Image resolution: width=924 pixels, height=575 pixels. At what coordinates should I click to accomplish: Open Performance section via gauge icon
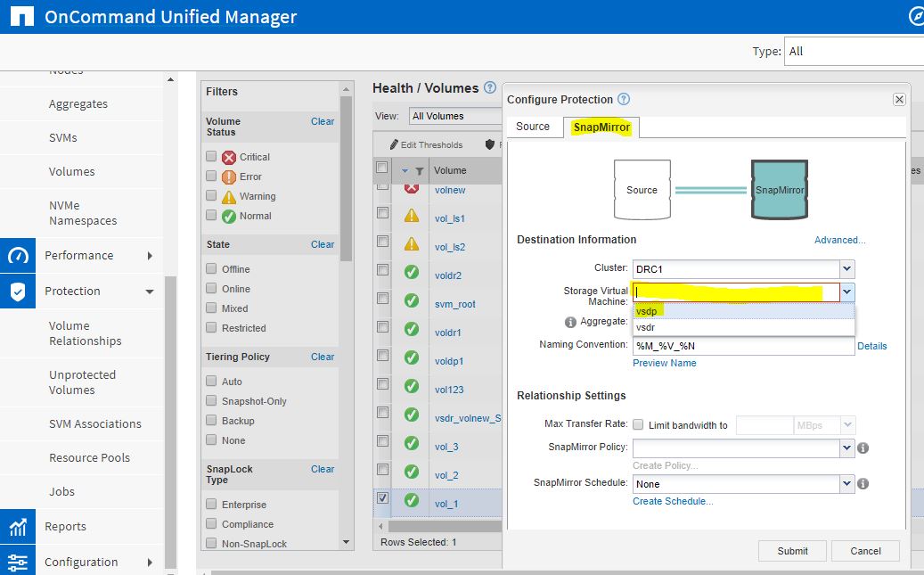click(x=18, y=255)
